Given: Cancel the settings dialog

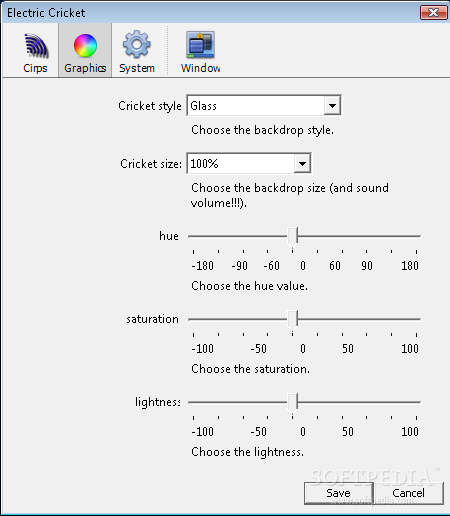Looking at the screenshot, I should coord(409,493).
